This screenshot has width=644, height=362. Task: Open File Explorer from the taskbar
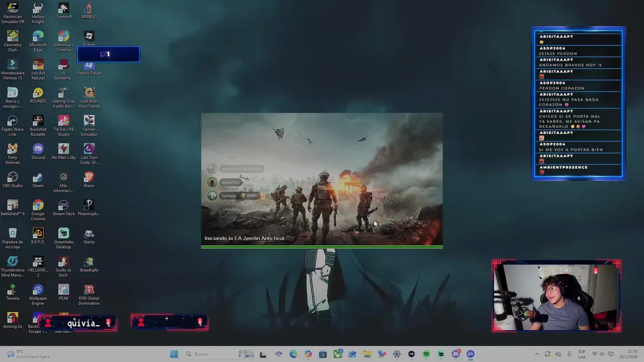point(367,354)
